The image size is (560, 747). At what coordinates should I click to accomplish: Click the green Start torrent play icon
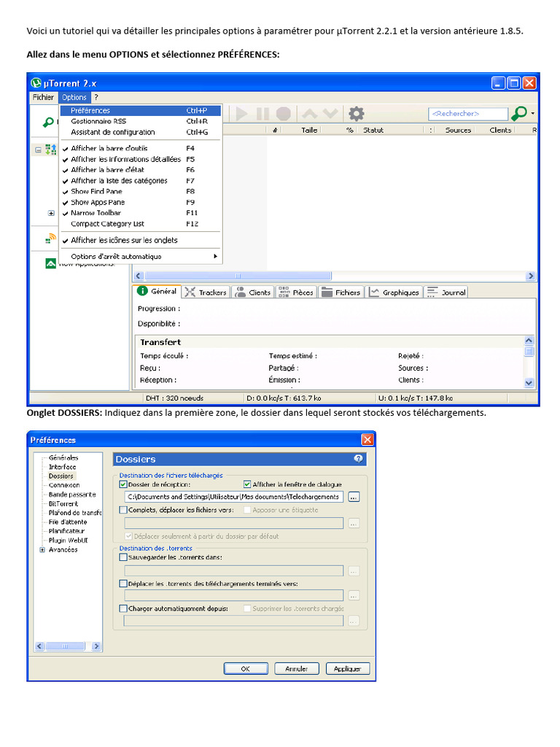point(241,114)
